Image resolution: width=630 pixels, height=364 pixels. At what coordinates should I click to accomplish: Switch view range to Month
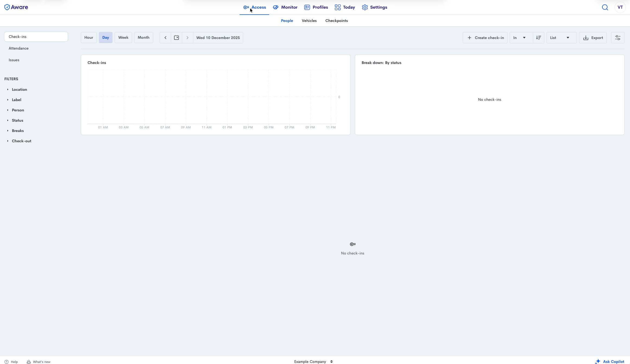click(x=143, y=38)
